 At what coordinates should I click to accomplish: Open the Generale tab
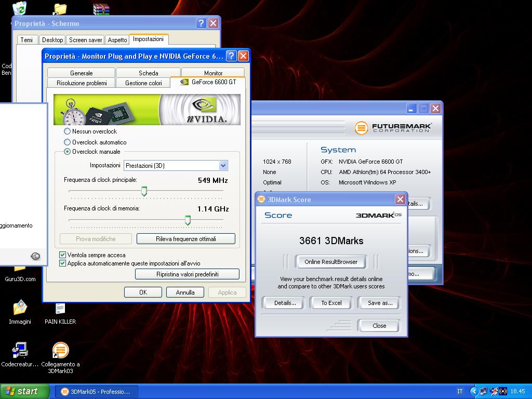coord(82,73)
